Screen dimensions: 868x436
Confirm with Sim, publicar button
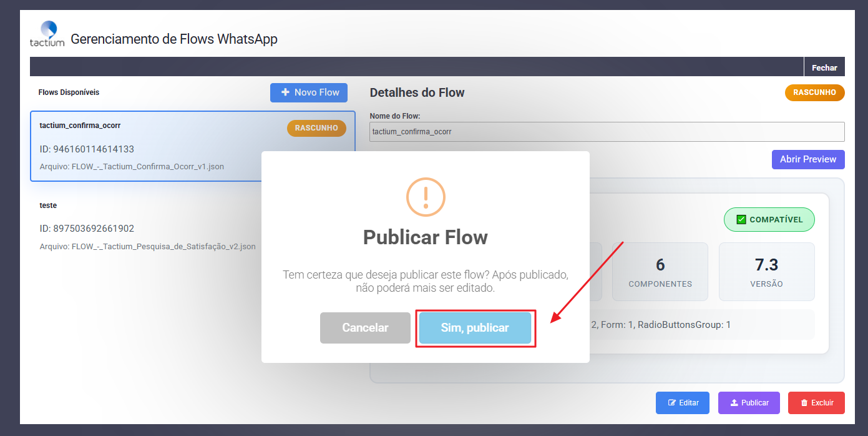pos(475,328)
